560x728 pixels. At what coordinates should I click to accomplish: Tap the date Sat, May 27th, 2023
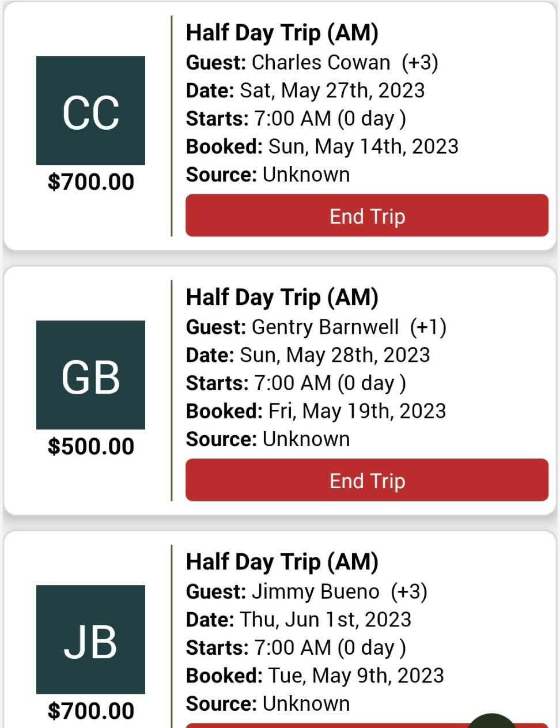point(332,90)
